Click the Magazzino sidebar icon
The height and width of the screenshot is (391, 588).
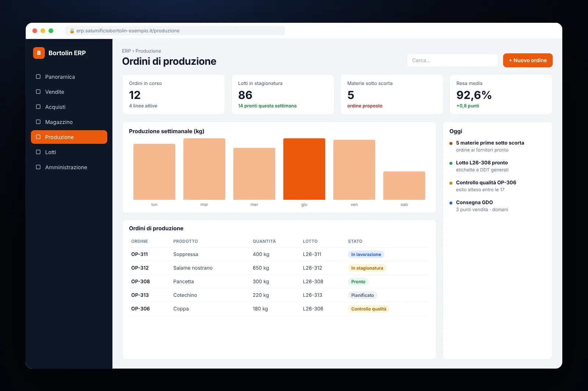pyautogui.click(x=38, y=122)
